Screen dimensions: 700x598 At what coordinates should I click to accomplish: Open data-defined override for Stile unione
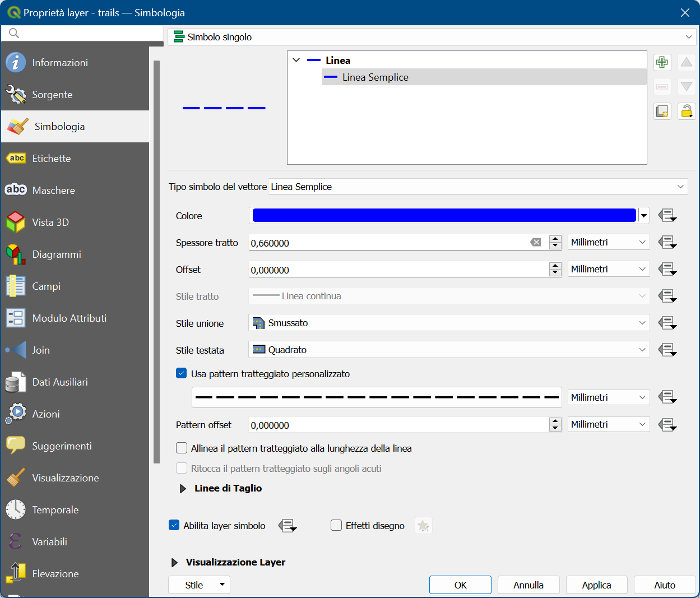667,323
